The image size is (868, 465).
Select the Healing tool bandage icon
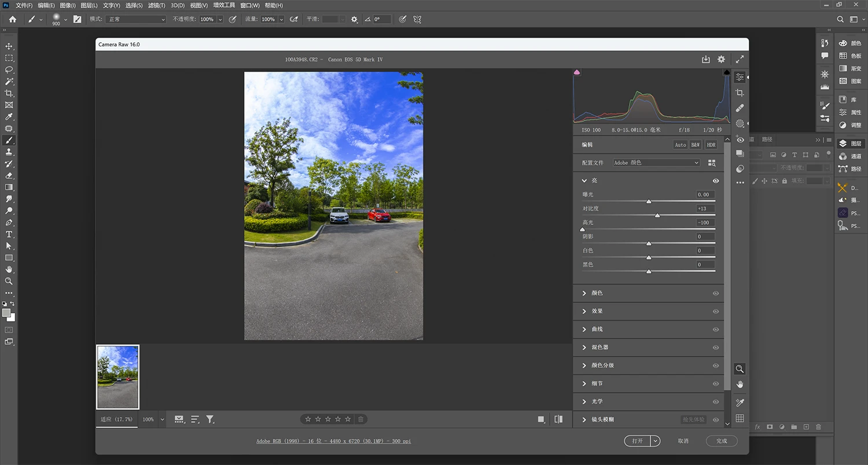coord(740,108)
